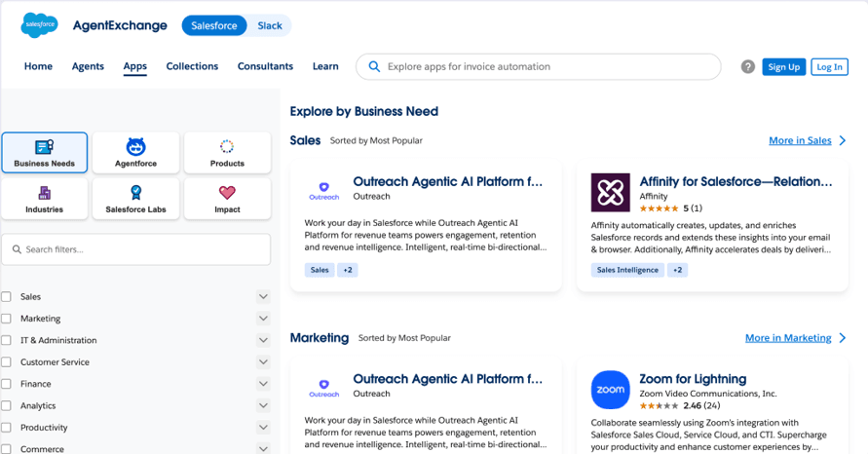Select the Products category tile
The height and width of the screenshot is (454, 868).
(227, 152)
